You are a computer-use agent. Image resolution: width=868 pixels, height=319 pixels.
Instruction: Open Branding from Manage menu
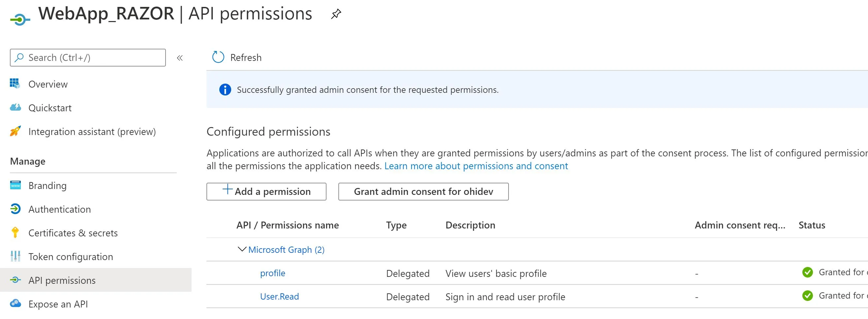(x=47, y=186)
